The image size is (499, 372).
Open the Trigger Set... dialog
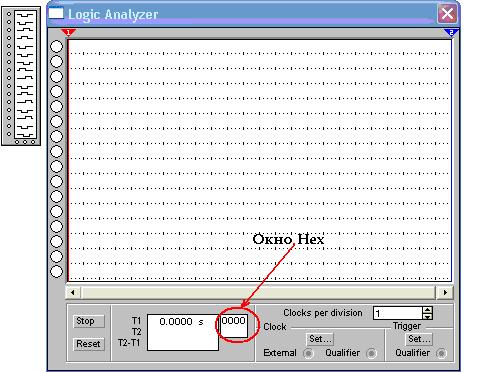419,339
